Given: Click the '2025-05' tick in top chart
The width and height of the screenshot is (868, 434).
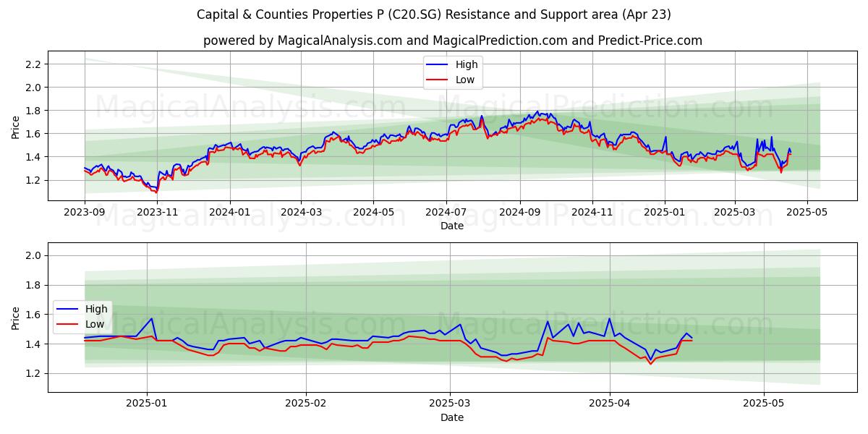Looking at the screenshot, I should 807,212.
